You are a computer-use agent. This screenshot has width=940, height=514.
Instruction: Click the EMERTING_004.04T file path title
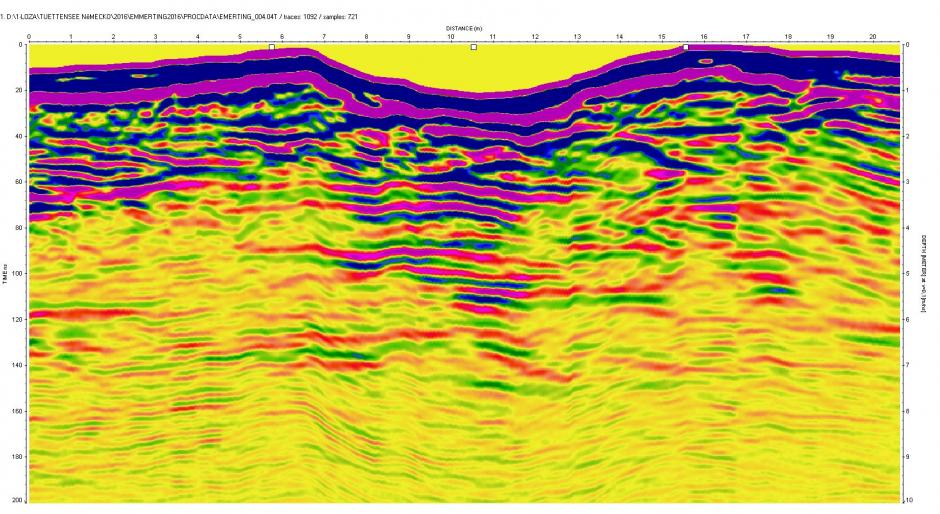179,17
